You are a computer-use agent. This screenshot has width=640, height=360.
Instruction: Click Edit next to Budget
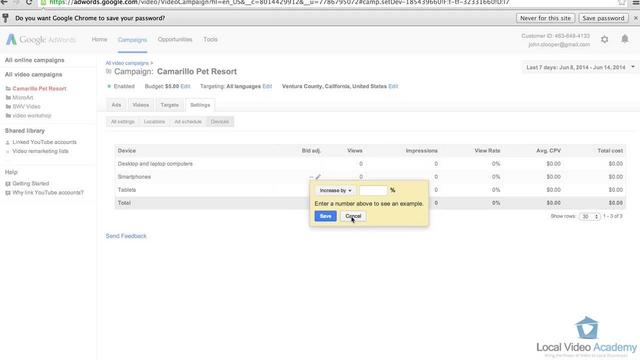[x=185, y=87]
